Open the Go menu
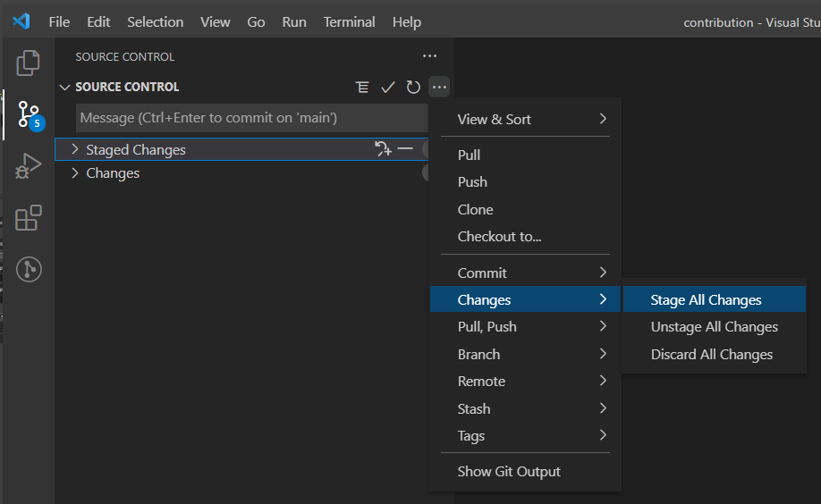The width and height of the screenshot is (821, 504). pyautogui.click(x=256, y=22)
